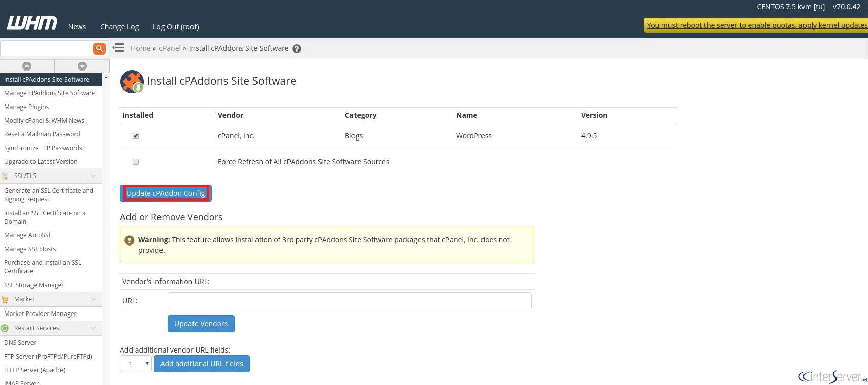Uncheck the WordPress installed checkbox

pyautogui.click(x=136, y=136)
